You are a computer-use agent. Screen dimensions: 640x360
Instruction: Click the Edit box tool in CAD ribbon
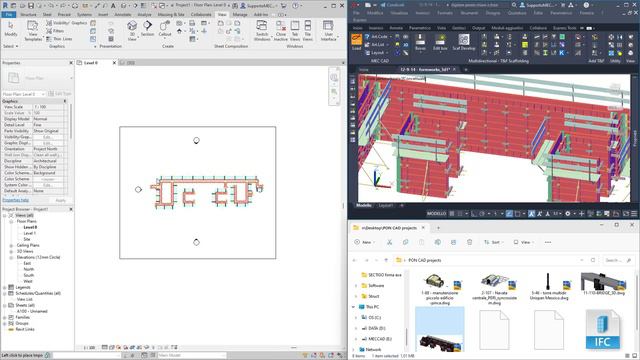coord(440,42)
